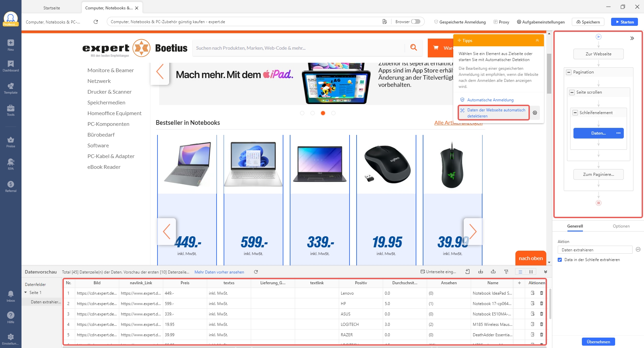Switch to column view toggle

pos(531,272)
